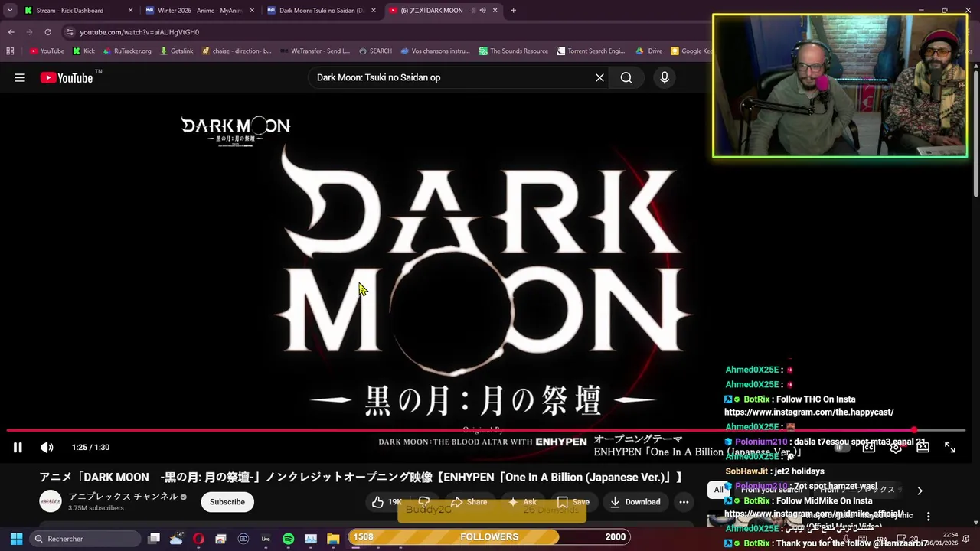Like the video with 19K likes
This screenshot has height=551, width=980.
coord(387,502)
